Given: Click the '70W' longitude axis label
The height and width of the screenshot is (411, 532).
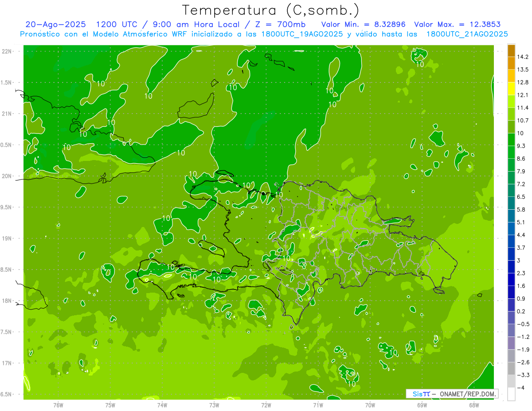Looking at the screenshot, I should (x=370, y=405).
